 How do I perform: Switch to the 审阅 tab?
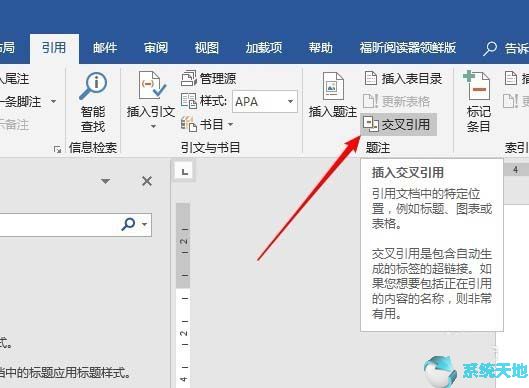(x=156, y=48)
